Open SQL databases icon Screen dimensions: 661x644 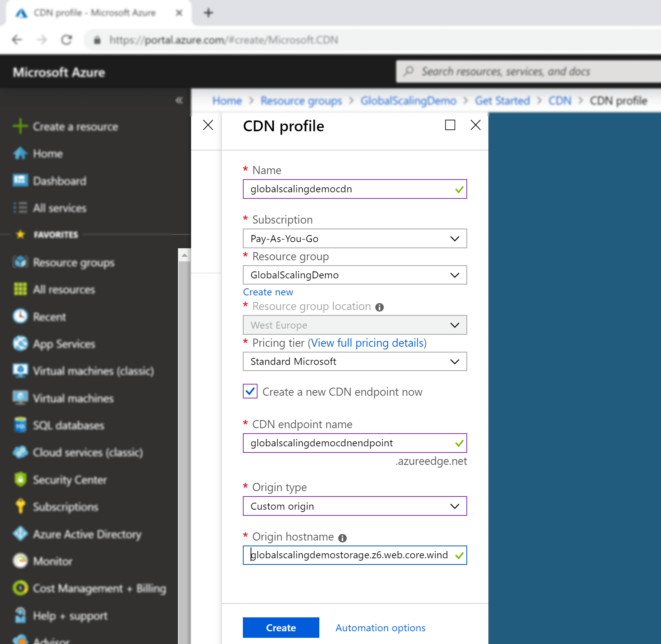pyautogui.click(x=20, y=425)
